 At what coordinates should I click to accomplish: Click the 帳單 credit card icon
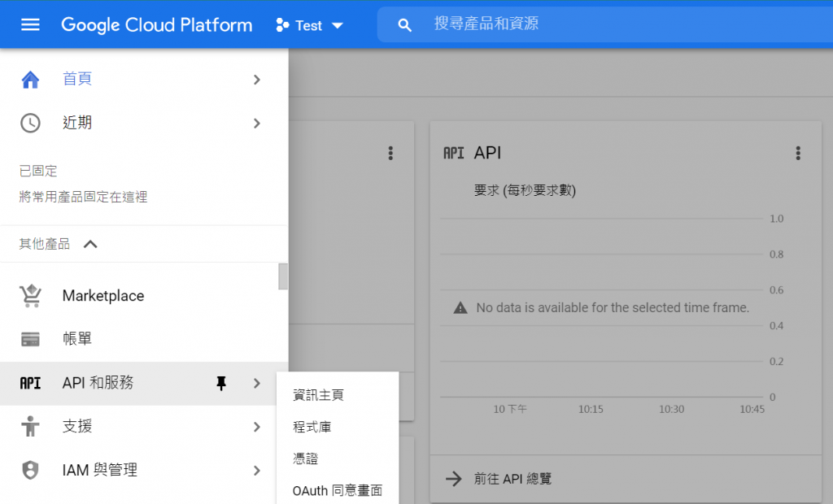pos(30,339)
